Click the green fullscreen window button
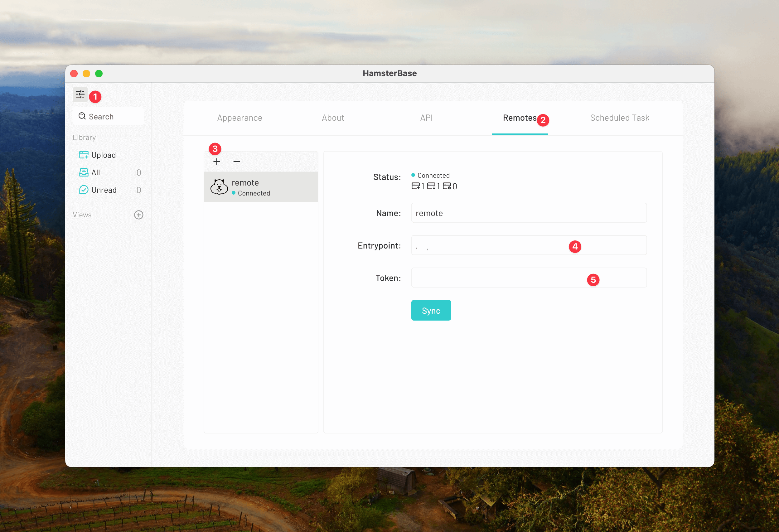Viewport: 779px width, 532px height. (99, 73)
